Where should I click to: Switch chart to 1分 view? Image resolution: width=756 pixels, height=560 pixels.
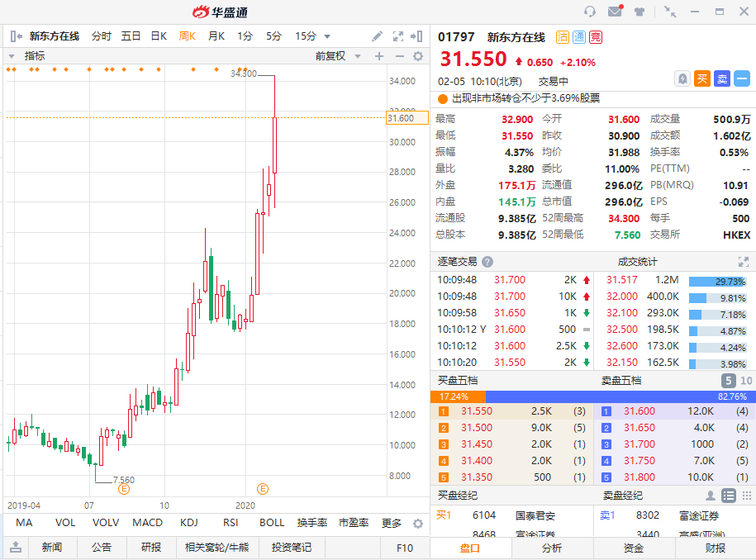tap(245, 36)
